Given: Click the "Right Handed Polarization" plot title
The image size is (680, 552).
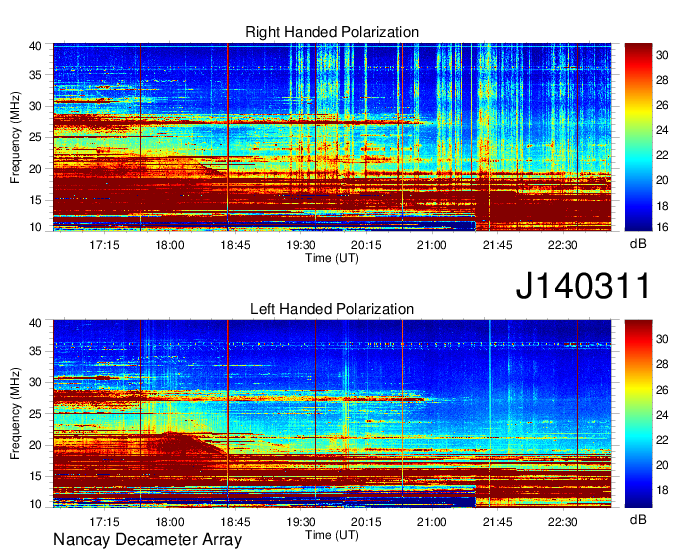Looking at the screenshot, I should click(x=332, y=32).
